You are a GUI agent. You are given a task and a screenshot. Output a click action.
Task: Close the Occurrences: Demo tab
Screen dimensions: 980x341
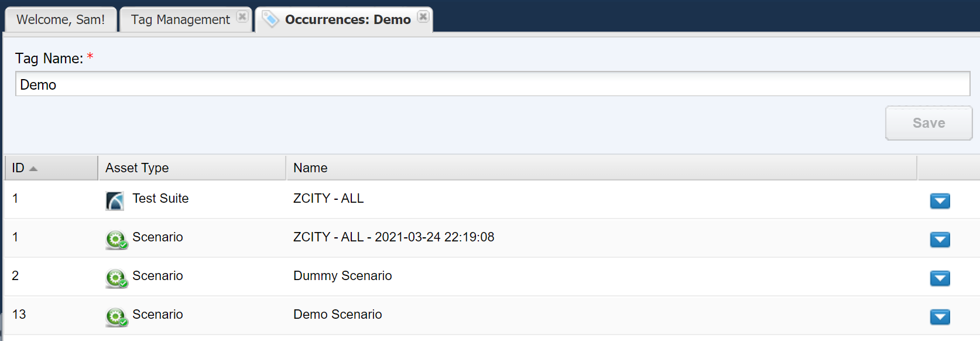pos(423,17)
